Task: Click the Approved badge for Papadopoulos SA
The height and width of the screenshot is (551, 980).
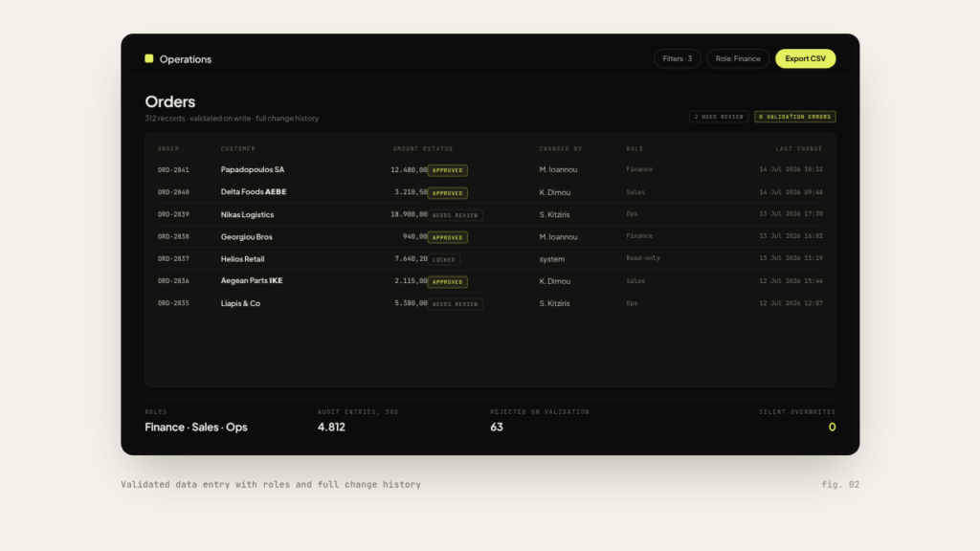Action: (448, 170)
